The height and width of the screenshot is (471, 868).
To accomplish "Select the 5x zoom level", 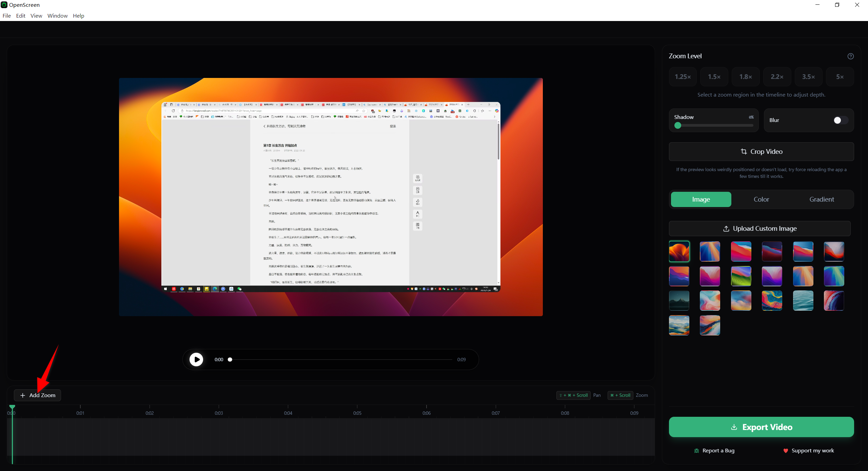I will 840,77.
